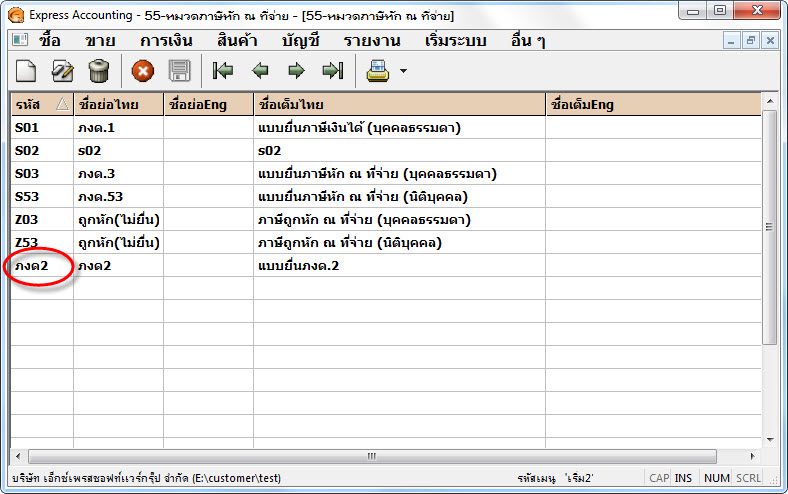Click the new record blank page icon

coord(26,71)
